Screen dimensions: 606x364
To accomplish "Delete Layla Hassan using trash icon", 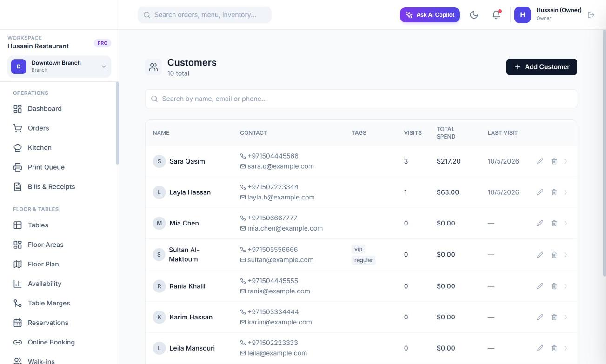I will 554,192.
